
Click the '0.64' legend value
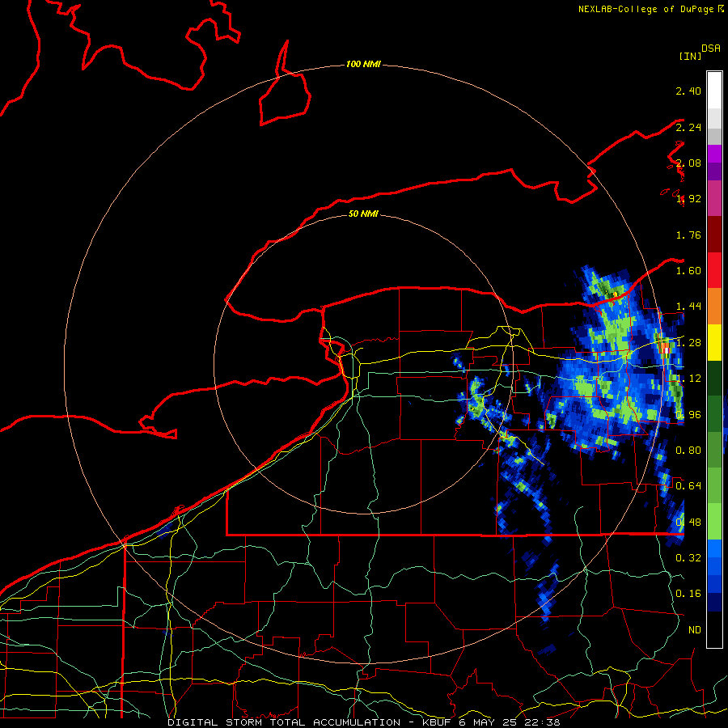688,486
